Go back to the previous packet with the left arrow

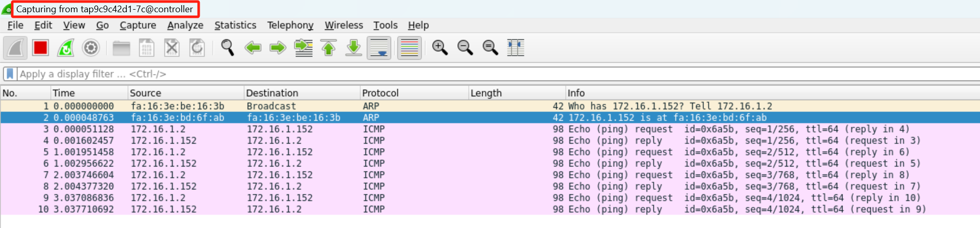pos(253,48)
